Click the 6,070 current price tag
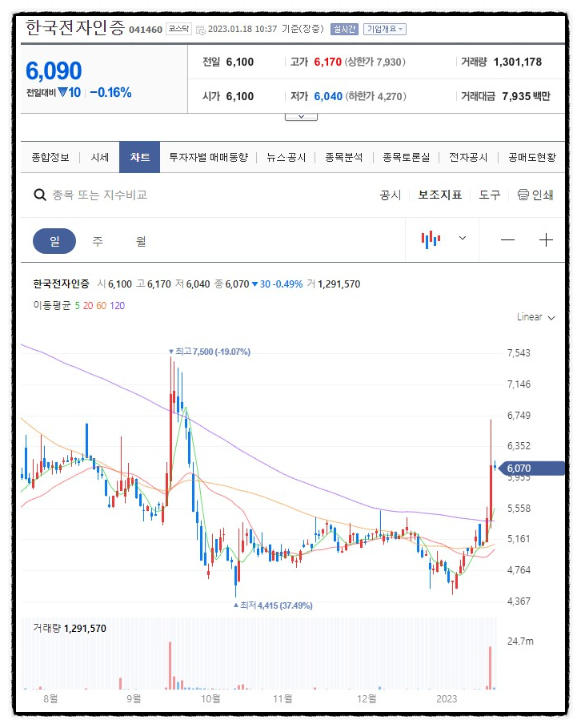This screenshot has height=728, width=581. tap(531, 468)
